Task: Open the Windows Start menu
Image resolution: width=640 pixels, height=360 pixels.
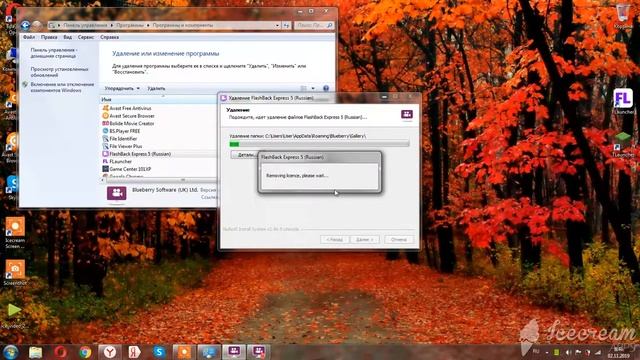Action: [11, 352]
